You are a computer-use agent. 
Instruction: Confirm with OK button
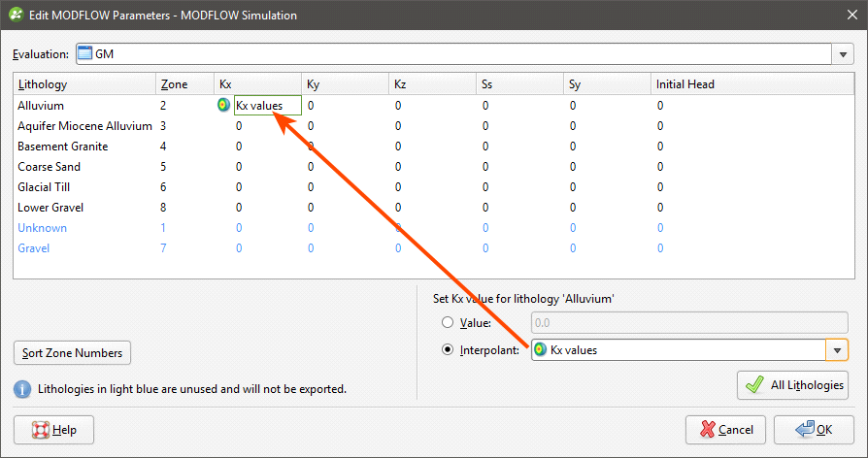(x=814, y=430)
